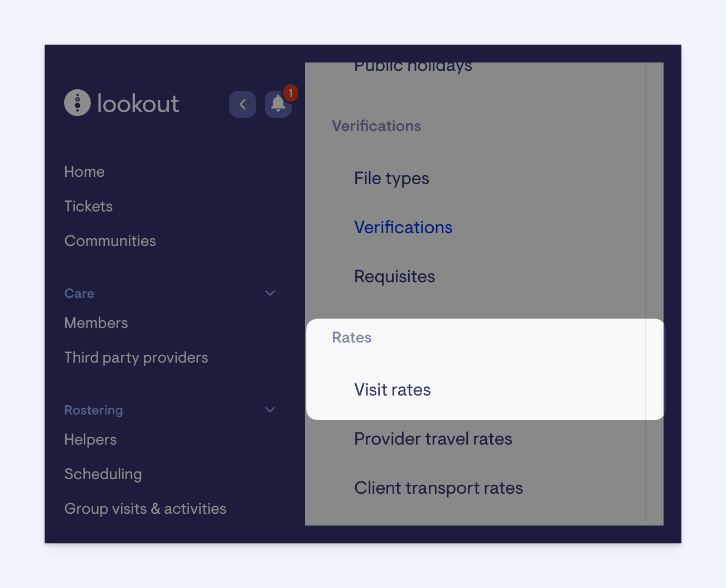The image size is (726, 588).
Task: Open Visit rates
Action: click(393, 390)
